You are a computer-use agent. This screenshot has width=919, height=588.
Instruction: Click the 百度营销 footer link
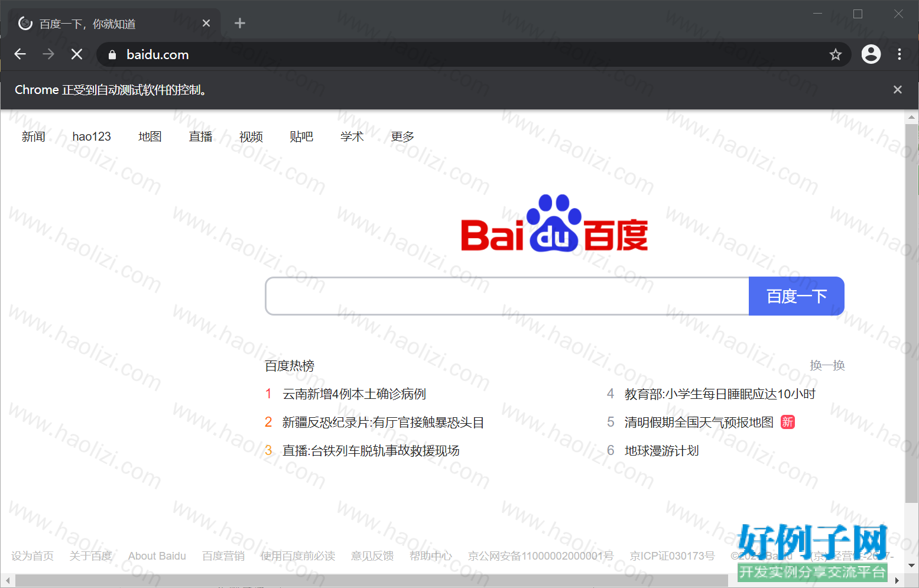tap(223, 556)
